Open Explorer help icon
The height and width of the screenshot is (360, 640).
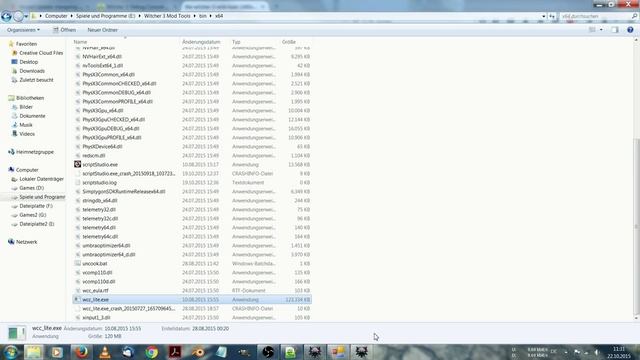pyautogui.click(x=630, y=30)
